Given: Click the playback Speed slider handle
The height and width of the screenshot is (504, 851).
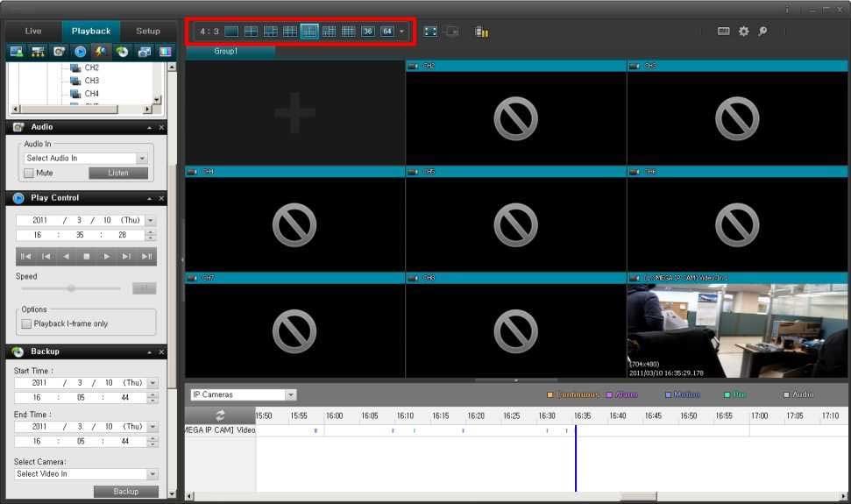Looking at the screenshot, I should [71, 287].
